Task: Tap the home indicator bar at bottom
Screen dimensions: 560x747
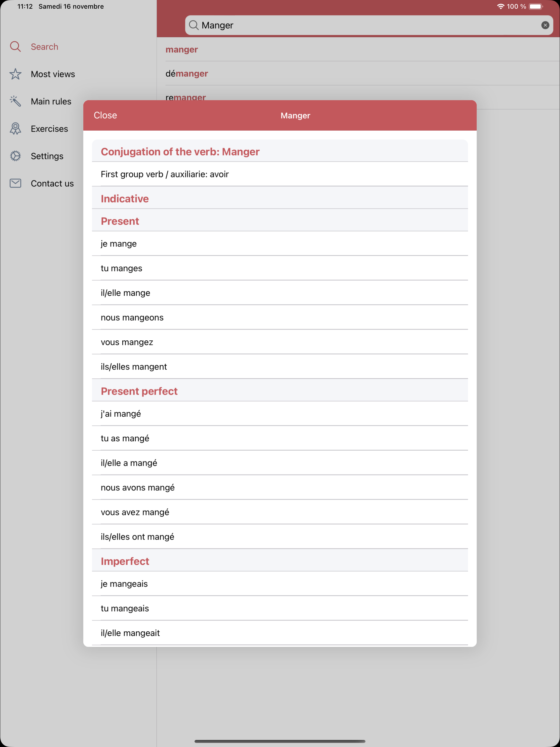Action: (x=280, y=741)
